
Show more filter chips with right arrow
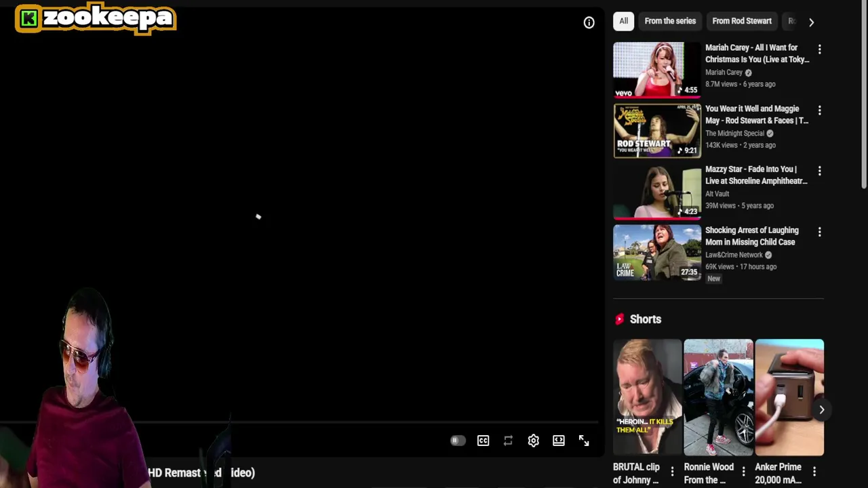811,22
